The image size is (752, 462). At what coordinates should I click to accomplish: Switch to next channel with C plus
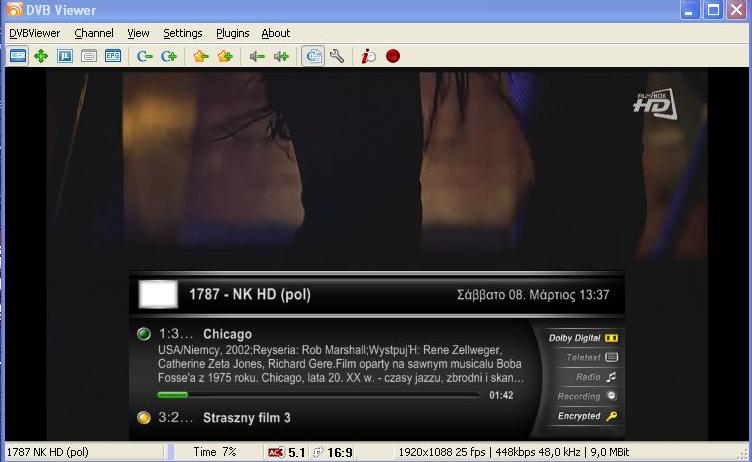[169, 57]
